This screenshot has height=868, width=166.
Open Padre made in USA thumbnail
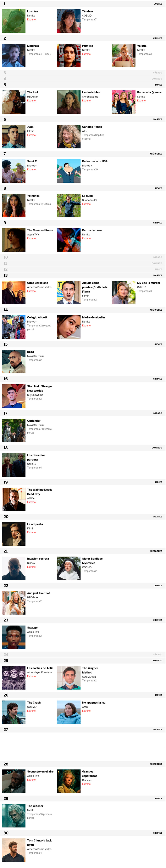[x=69, y=171]
